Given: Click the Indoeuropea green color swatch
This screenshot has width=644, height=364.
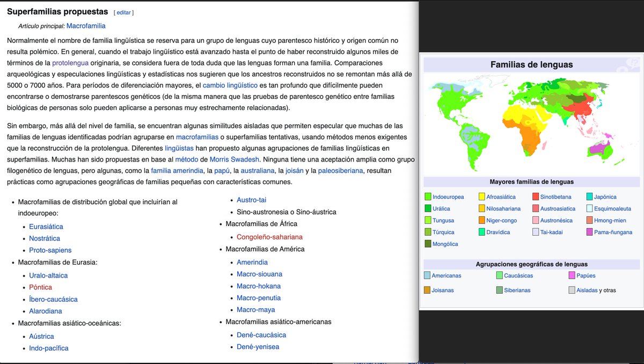Looking at the screenshot, I should [428, 197].
